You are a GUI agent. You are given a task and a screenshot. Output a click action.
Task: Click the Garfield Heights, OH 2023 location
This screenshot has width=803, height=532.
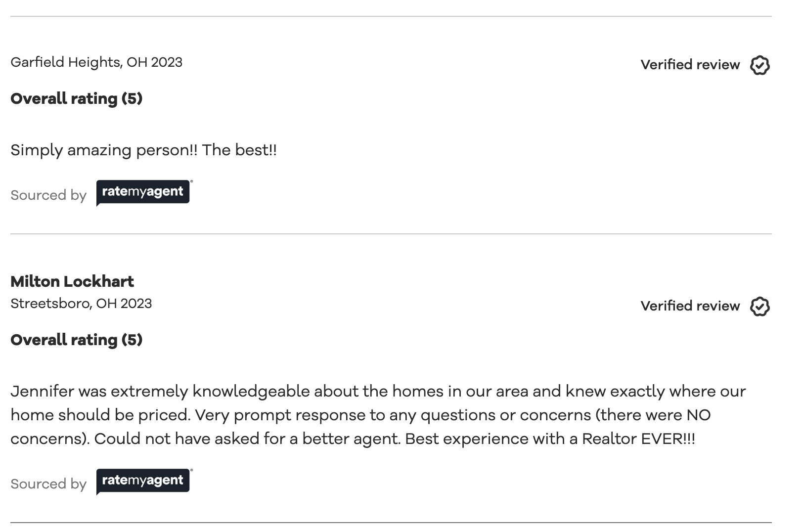(96, 62)
